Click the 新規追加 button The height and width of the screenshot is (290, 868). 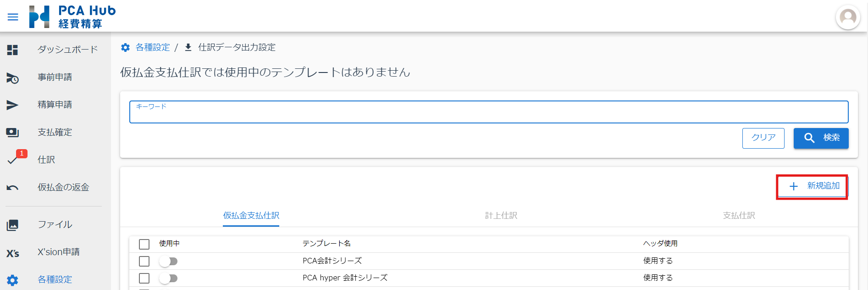click(x=813, y=186)
